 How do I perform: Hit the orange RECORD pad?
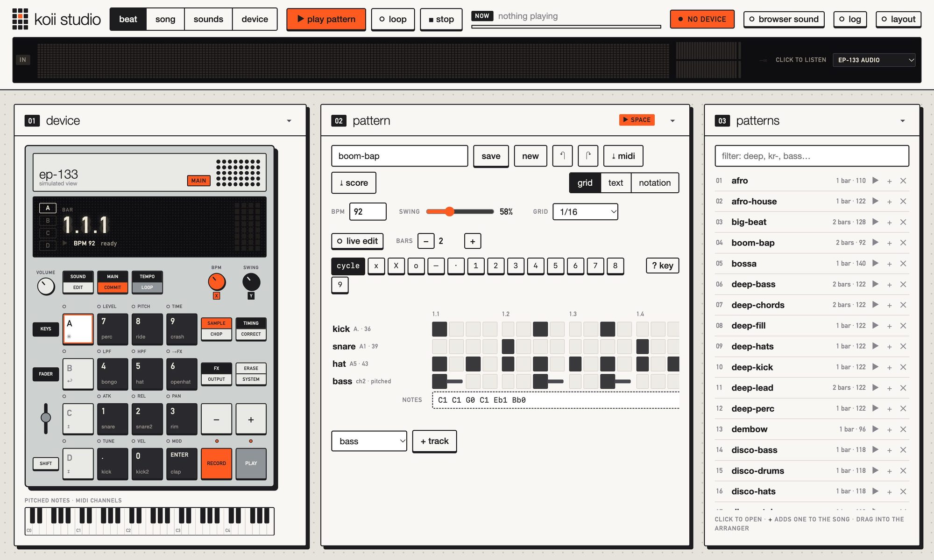point(216,463)
